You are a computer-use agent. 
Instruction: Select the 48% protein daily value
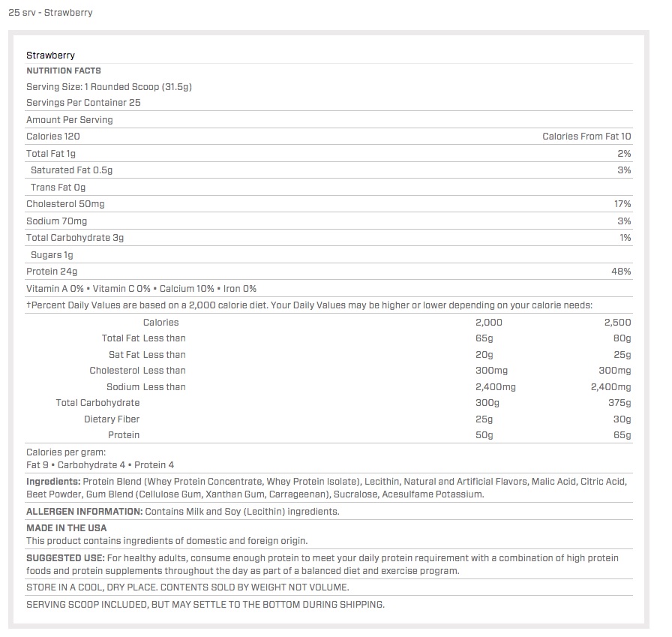(621, 272)
